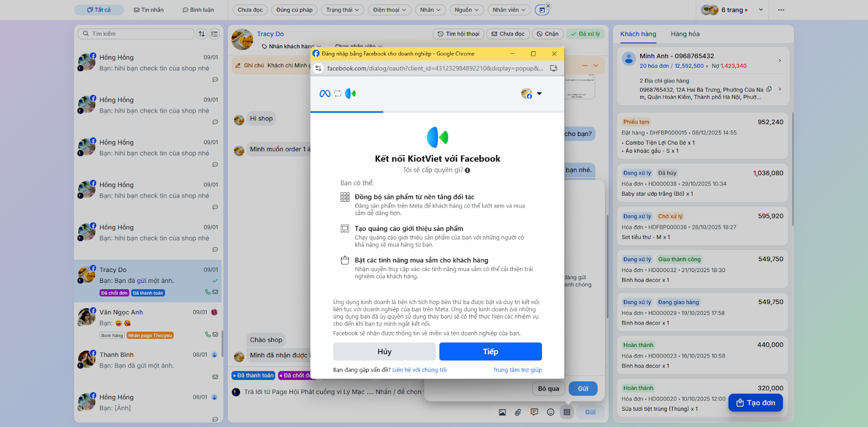Mark conversation as unread via Chưa đọc button
Screen dimensions: 868x427
tap(508, 34)
